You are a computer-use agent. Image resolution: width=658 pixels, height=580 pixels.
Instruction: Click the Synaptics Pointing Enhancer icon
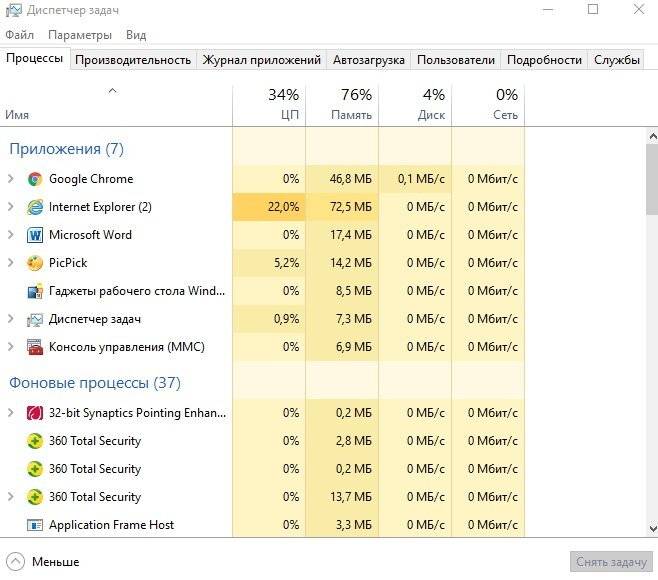(x=35, y=413)
